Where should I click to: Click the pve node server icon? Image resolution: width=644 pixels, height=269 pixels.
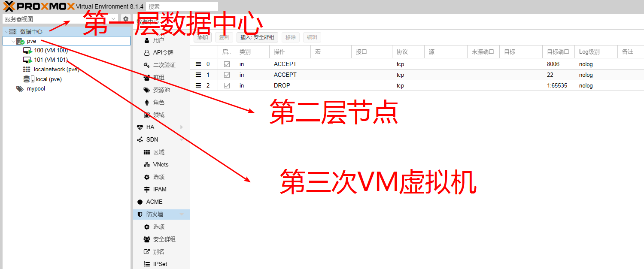[20, 41]
